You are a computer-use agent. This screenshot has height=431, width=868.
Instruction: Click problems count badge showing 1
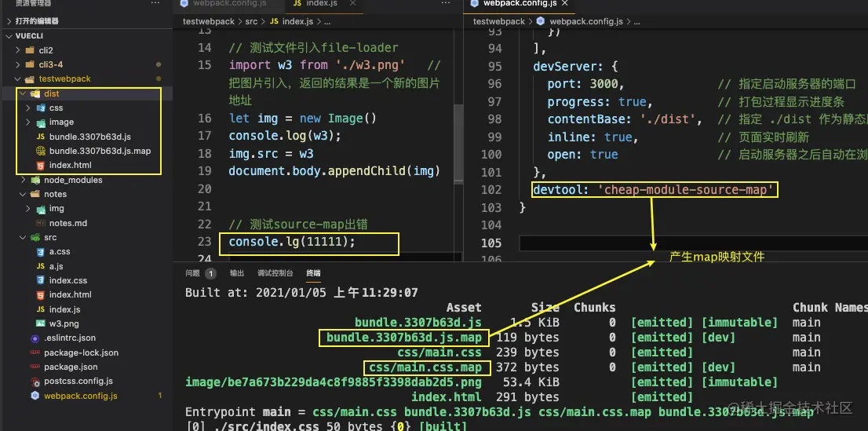[x=210, y=273]
